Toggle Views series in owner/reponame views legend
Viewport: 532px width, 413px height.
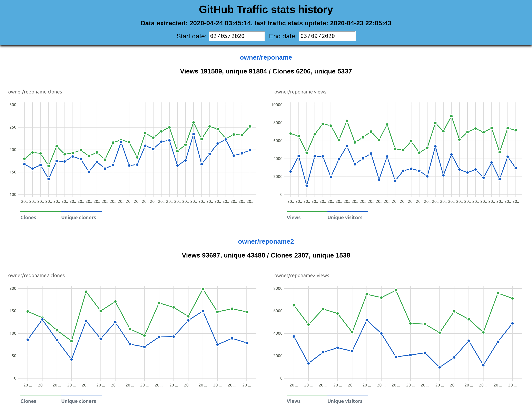point(293,217)
